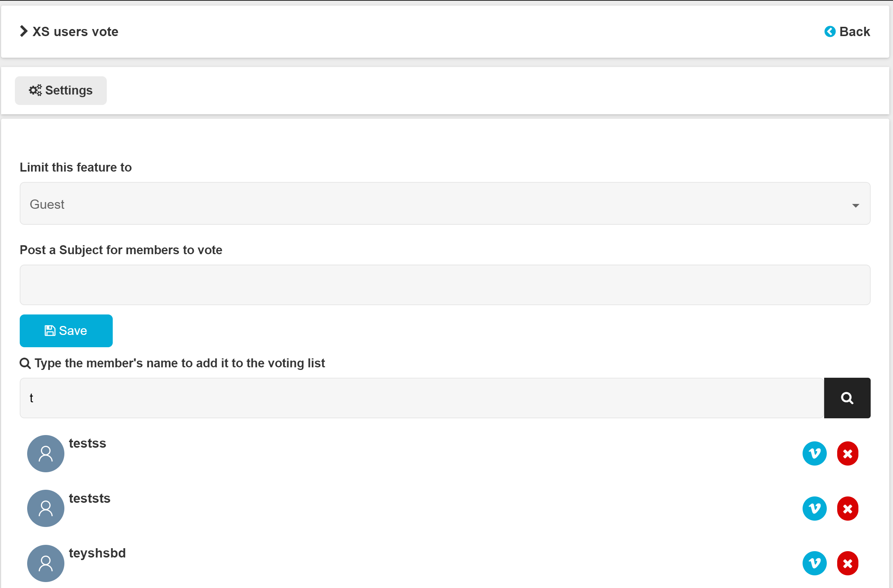893x588 pixels.
Task: Select the teststs member name
Action: click(x=89, y=498)
